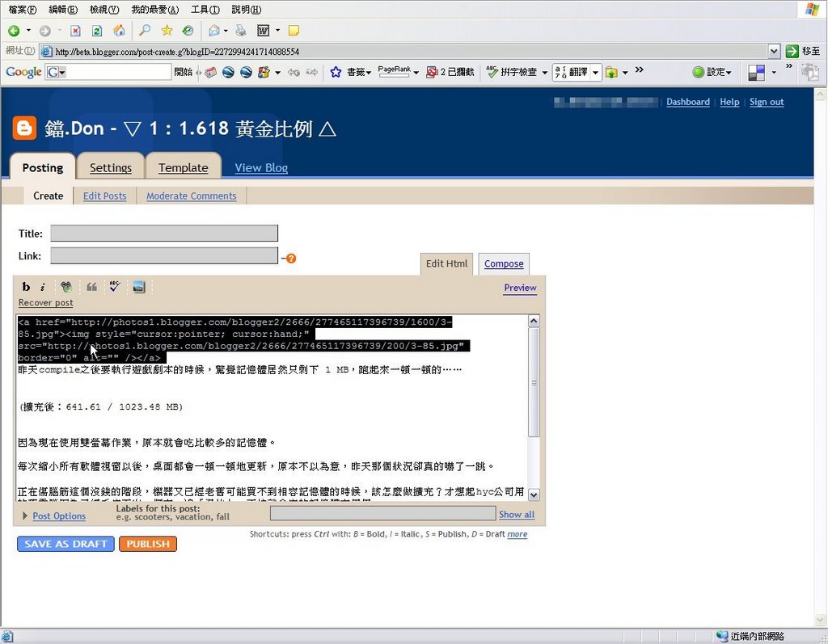This screenshot has width=828, height=644.
Task: Click the View Blog link
Action: point(261,167)
